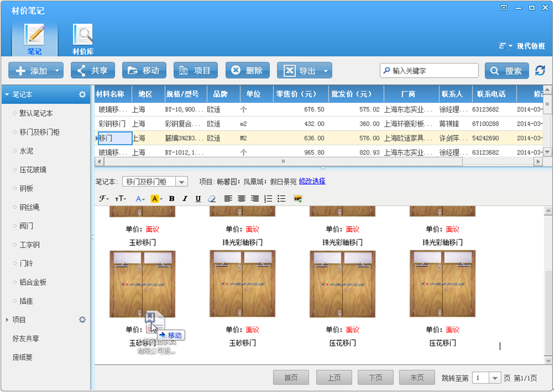Toggle underline formatting
Image resolution: width=554 pixels, height=392 pixels.
point(198,199)
